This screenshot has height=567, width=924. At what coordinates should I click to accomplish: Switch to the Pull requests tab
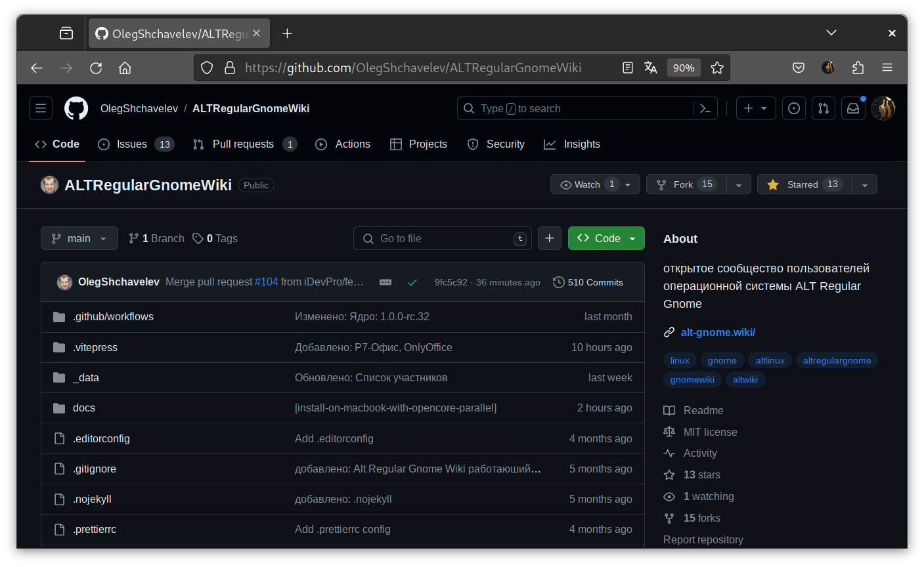tap(245, 144)
